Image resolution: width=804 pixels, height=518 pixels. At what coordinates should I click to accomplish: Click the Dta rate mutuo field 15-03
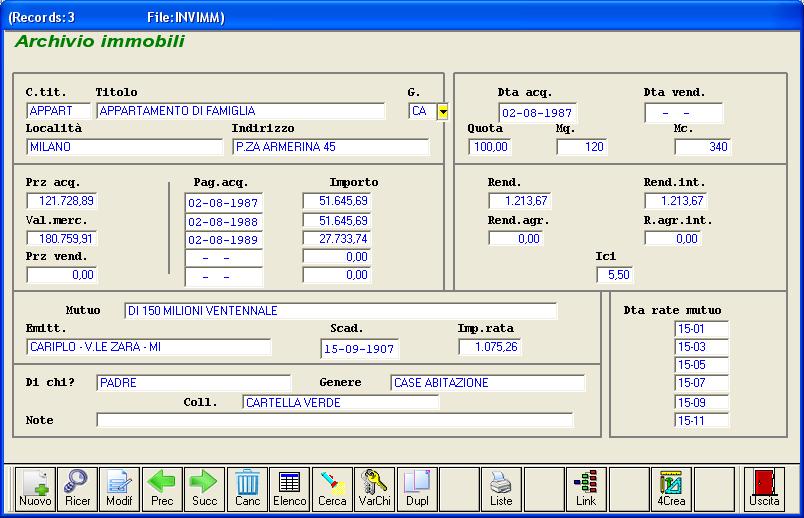pos(701,347)
